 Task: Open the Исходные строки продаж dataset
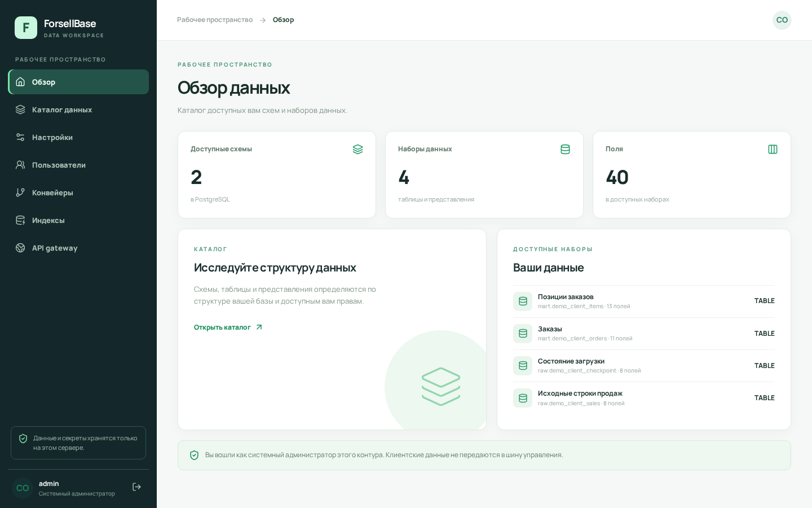(x=644, y=398)
